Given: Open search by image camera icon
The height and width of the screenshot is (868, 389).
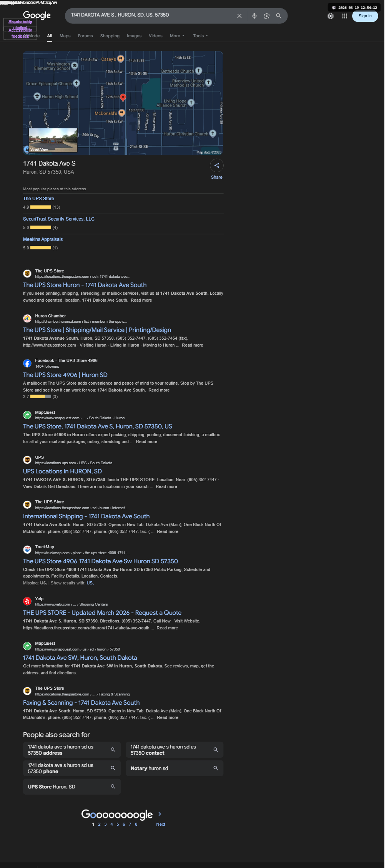Looking at the screenshot, I should pyautogui.click(x=266, y=16).
